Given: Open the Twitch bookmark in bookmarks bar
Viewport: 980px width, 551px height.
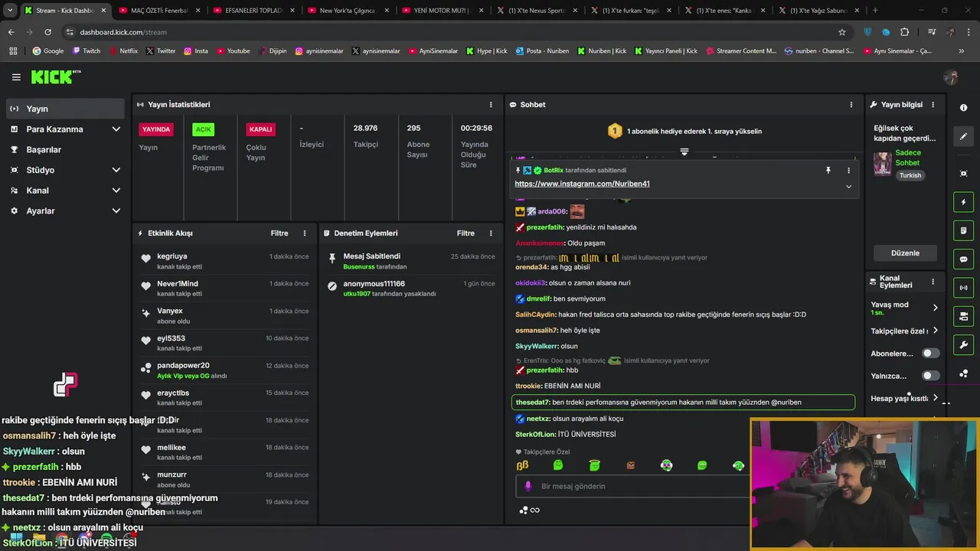Looking at the screenshot, I should [x=86, y=51].
